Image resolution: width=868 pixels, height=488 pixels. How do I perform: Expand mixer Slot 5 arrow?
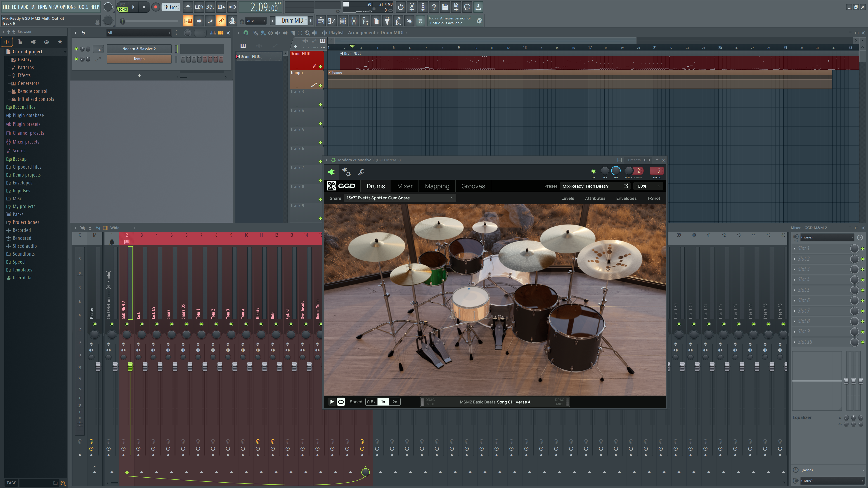tap(795, 290)
